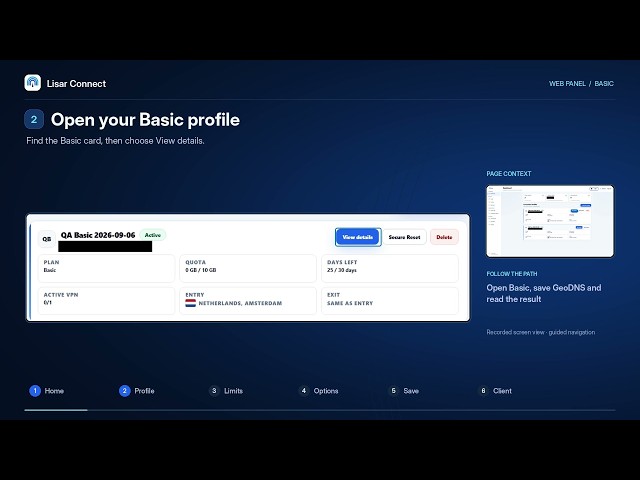The image size is (640, 480).
Task: Click the Quota 0 GB / 10 GB cell
Action: tap(248, 268)
